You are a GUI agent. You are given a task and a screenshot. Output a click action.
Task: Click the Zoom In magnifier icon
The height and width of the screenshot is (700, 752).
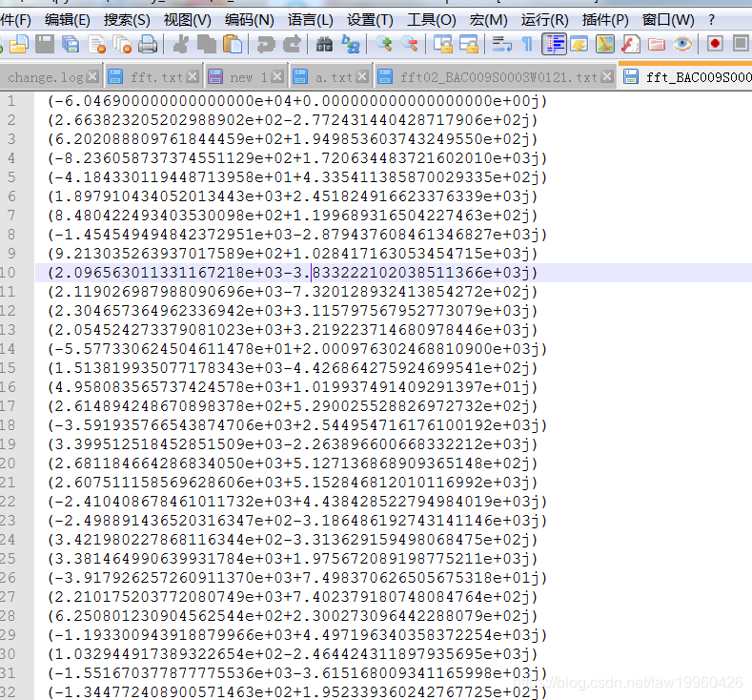[384, 45]
